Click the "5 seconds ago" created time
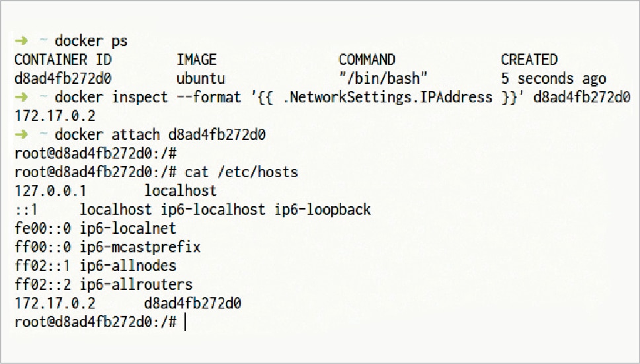The width and height of the screenshot is (640, 364). pos(553,79)
